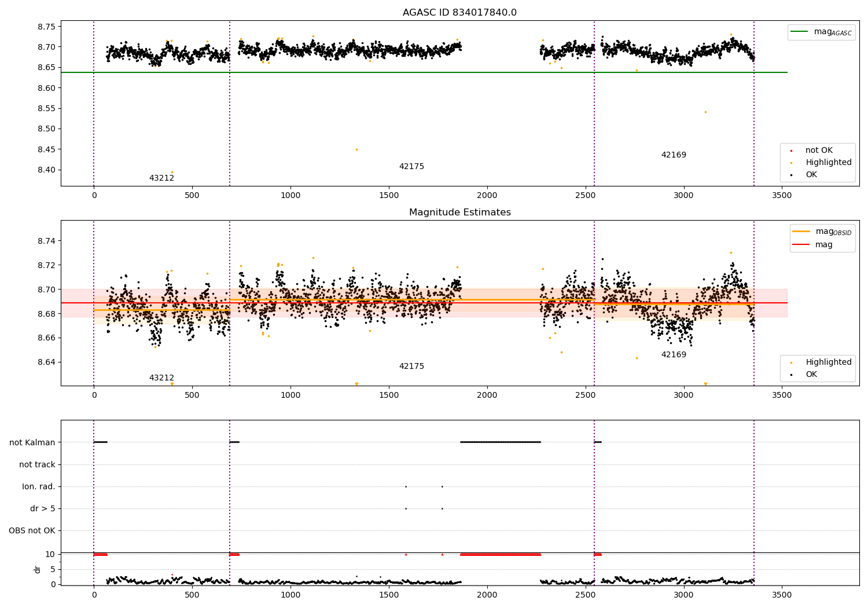Click the "8.40" y-axis tick label
Screen dimensions: 868x608
[x=46, y=170]
